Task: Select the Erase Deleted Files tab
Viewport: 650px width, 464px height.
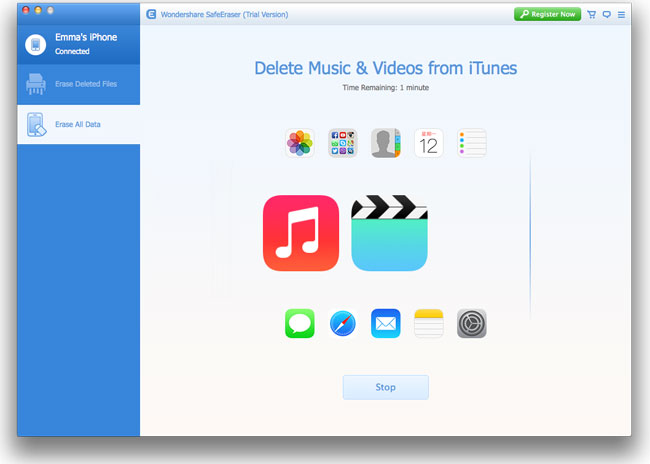Action: coord(78,84)
